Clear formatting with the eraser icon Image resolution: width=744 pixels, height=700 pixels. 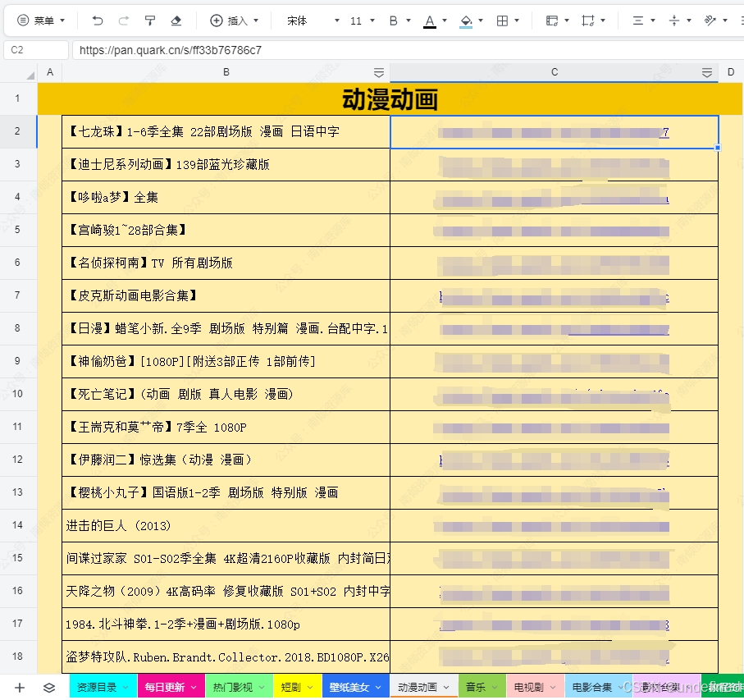tap(176, 21)
